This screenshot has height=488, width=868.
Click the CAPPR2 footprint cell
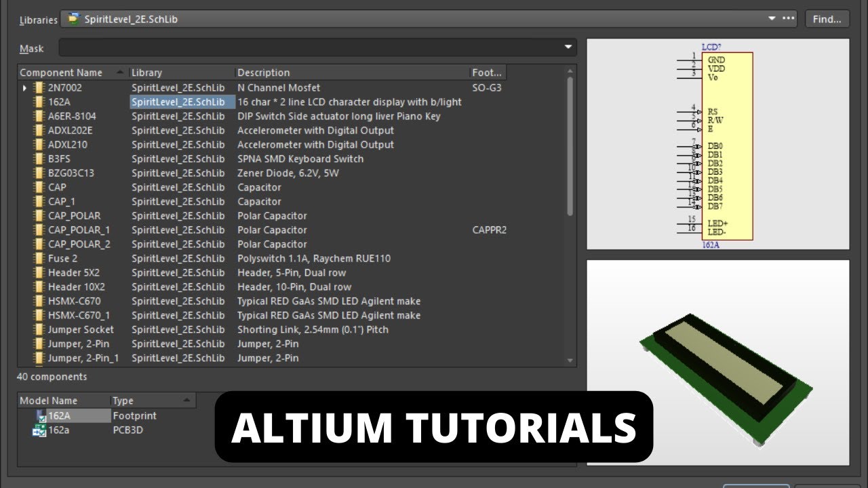coord(490,230)
